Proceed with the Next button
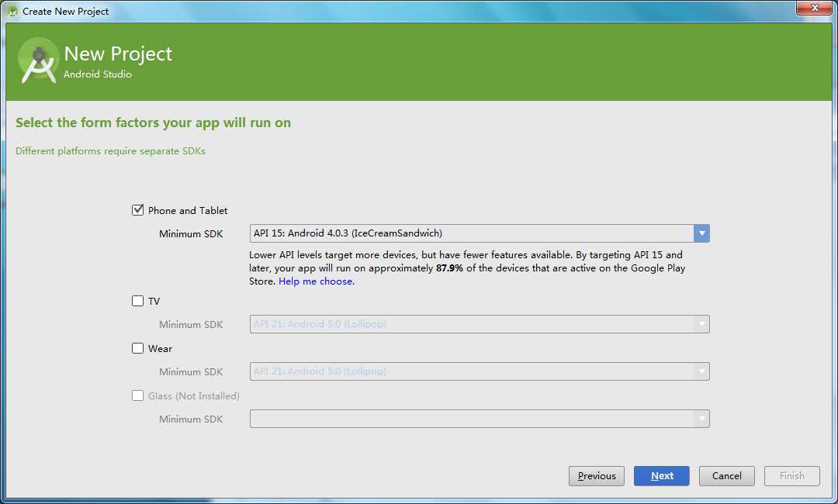Image resolution: width=838 pixels, height=504 pixels. tap(662, 476)
